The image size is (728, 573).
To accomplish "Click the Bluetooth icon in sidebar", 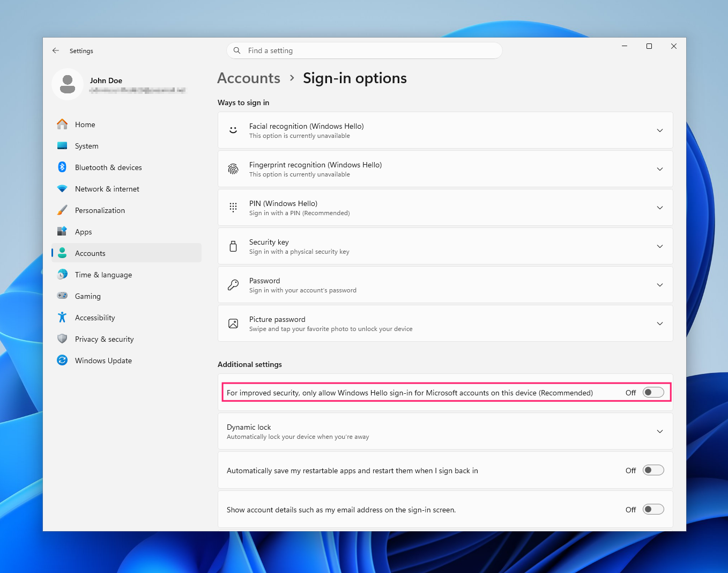I will click(62, 167).
